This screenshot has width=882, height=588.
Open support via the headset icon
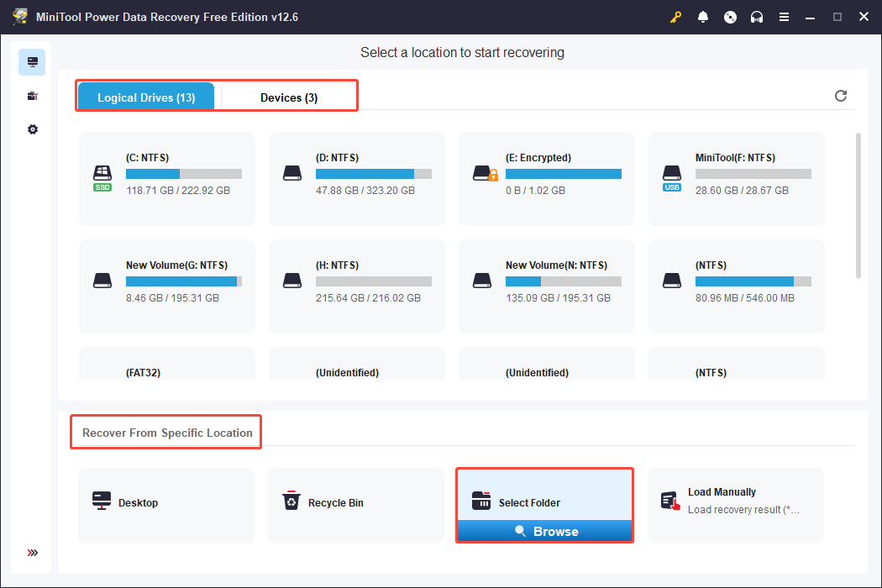757,16
